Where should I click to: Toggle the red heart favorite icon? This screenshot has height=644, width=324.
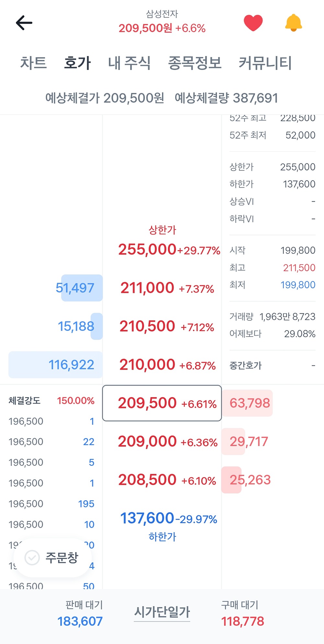[253, 23]
